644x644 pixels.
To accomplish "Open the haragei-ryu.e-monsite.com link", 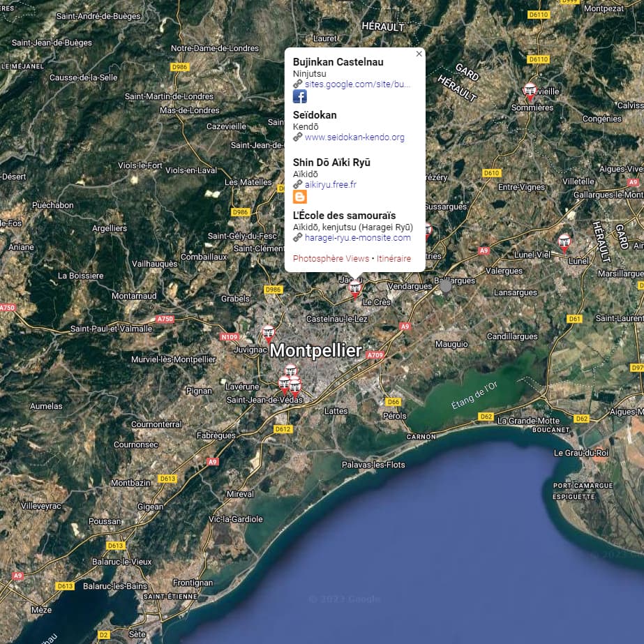I will tap(357, 238).
